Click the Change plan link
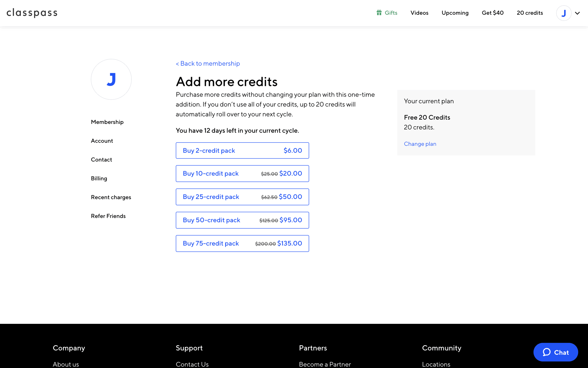Viewport: 588px width, 368px height. coord(420,144)
